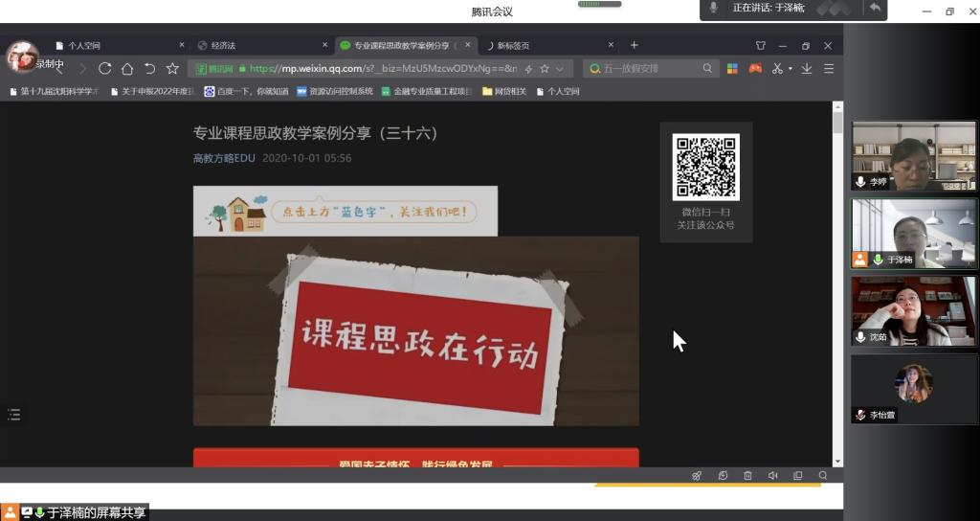Expand the address bar dropdown chevron
This screenshot has height=521, width=980.
tap(560, 69)
